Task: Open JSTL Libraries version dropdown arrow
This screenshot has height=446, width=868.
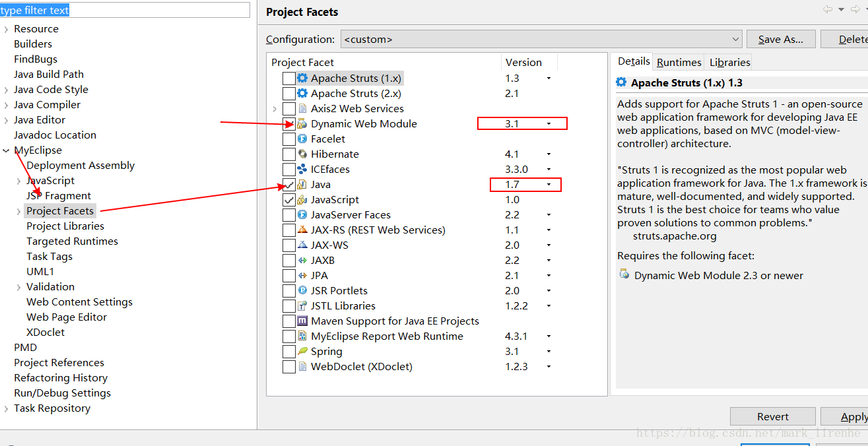Action: (549, 305)
